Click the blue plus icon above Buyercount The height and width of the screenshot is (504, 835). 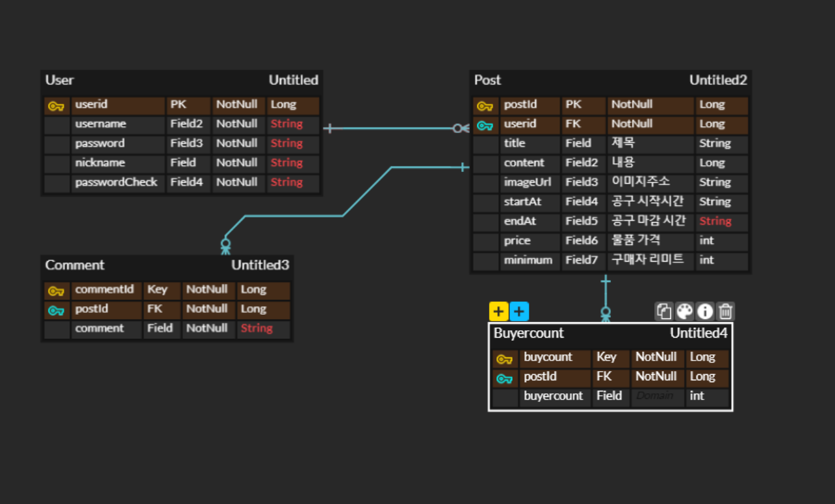pos(519,311)
